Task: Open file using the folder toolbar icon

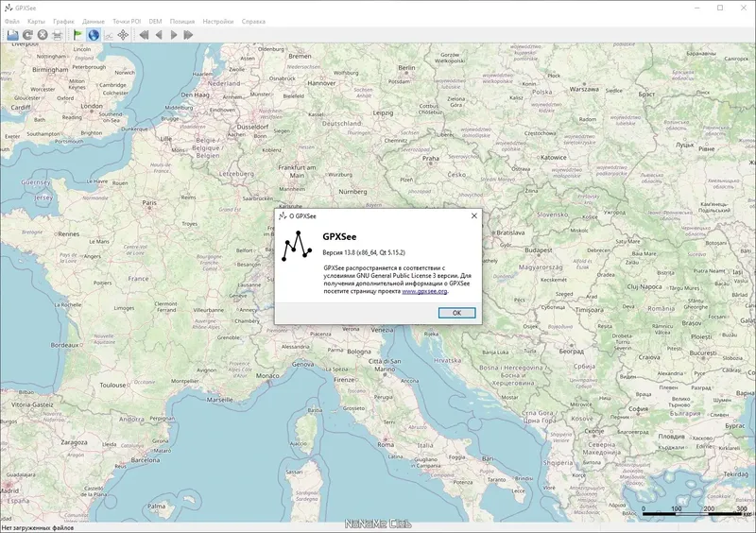Action: tap(12, 35)
